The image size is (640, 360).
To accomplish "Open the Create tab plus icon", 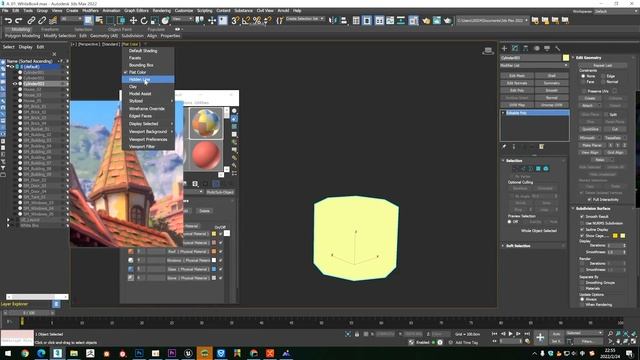I will click(504, 48).
